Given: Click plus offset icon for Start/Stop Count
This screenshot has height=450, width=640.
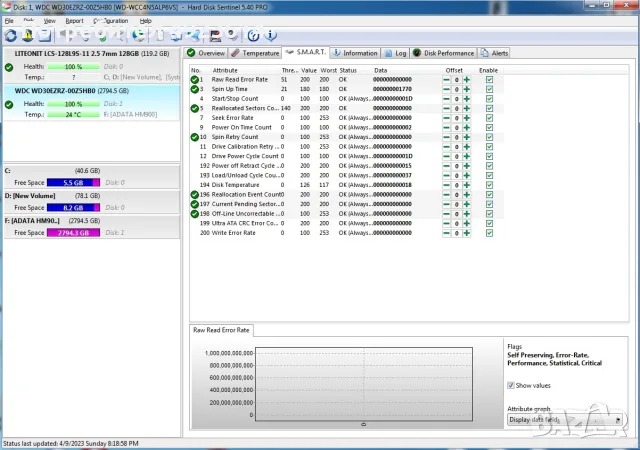Looking at the screenshot, I should click(467, 99).
